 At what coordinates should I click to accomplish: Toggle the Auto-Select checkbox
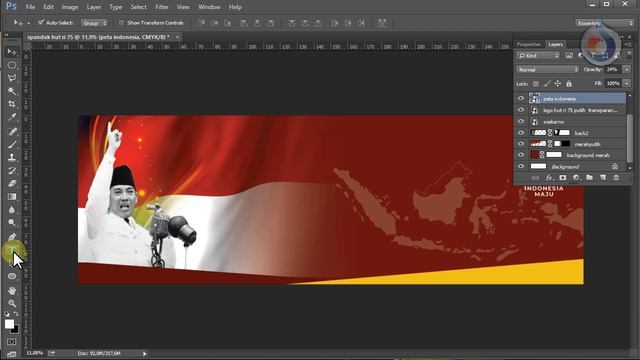click(41, 22)
